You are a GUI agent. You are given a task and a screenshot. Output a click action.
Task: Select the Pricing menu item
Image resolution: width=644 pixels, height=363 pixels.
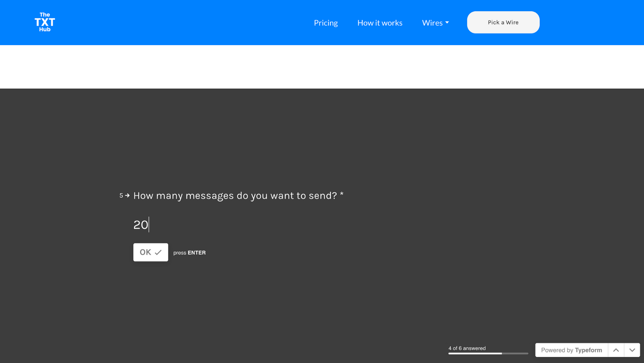pyautogui.click(x=326, y=23)
